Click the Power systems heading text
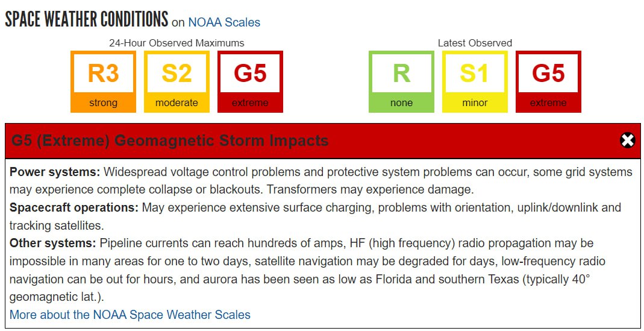 pos(55,172)
